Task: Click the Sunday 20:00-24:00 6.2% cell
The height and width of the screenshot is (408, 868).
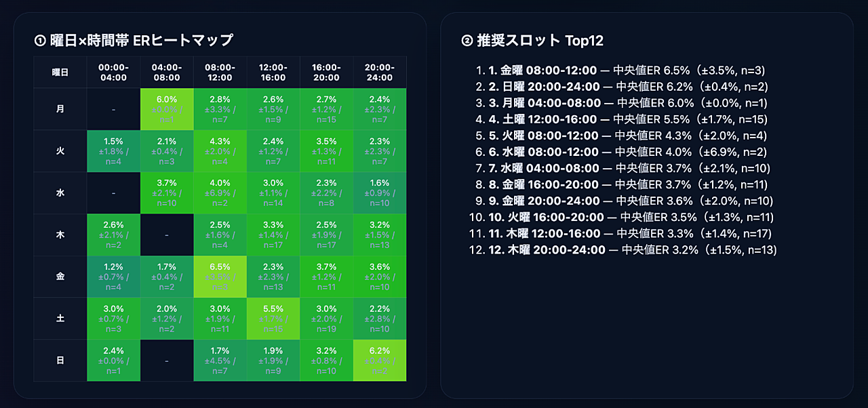Action: (379, 361)
